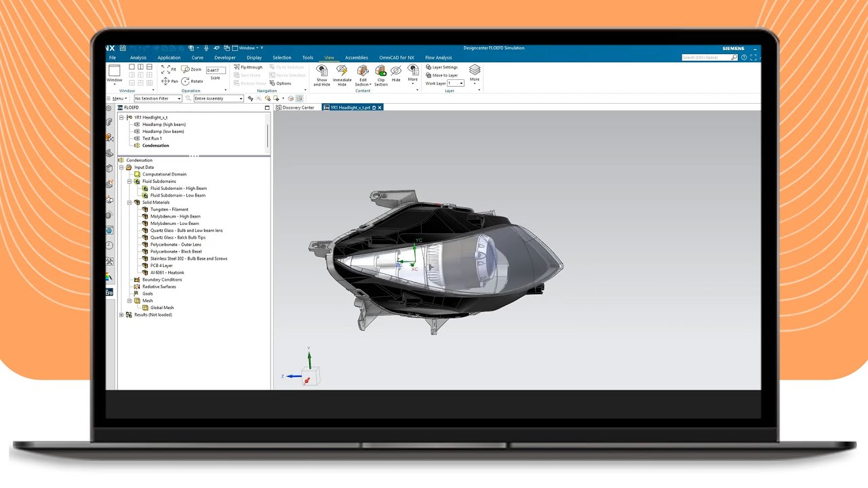Open the Entire Assembly dropdown
This screenshot has height=488, width=868.
click(x=218, y=98)
